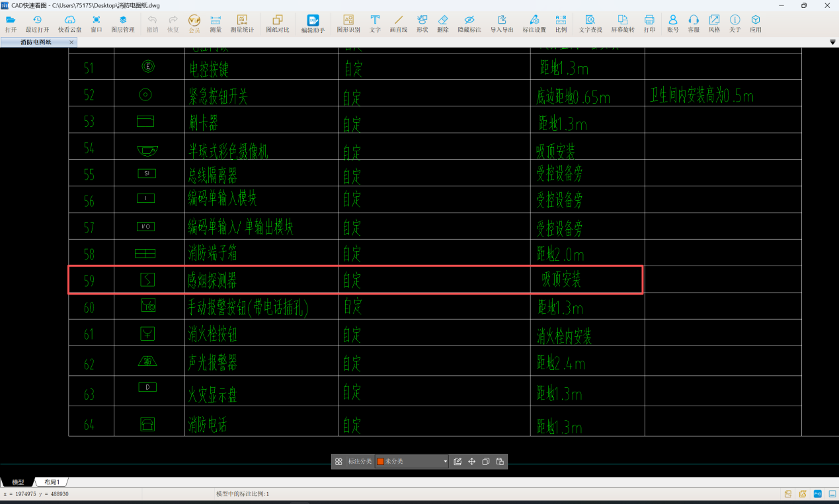Select the 画直线 line drawing tool

(x=399, y=24)
